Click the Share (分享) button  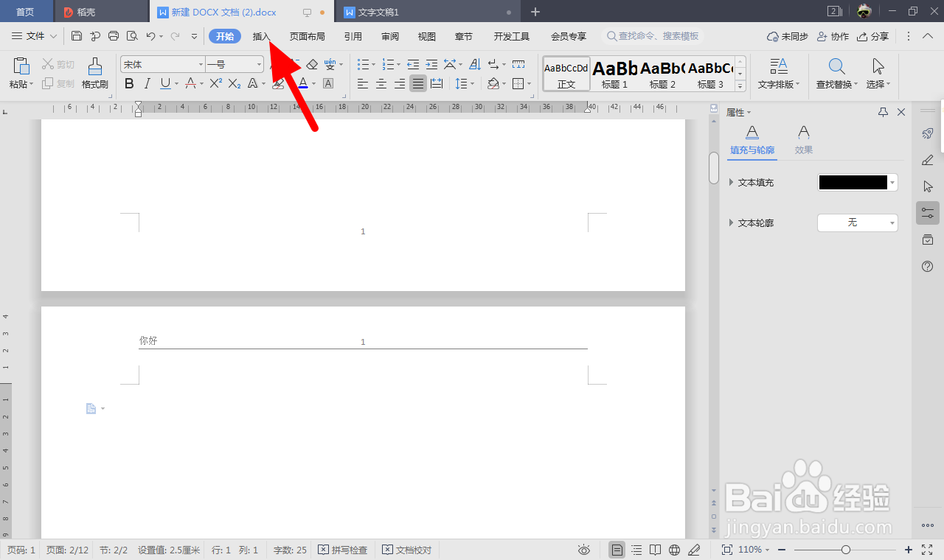coord(872,36)
